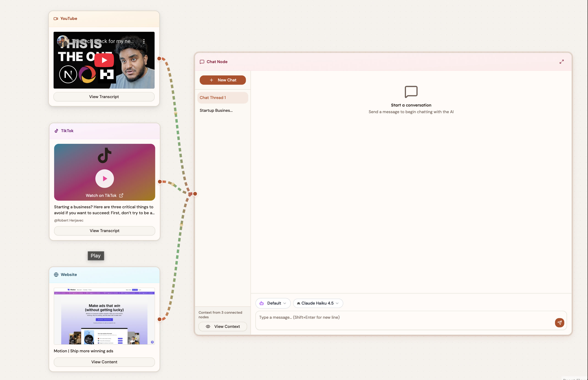Click the eye icon beside View Context

[x=208, y=326]
